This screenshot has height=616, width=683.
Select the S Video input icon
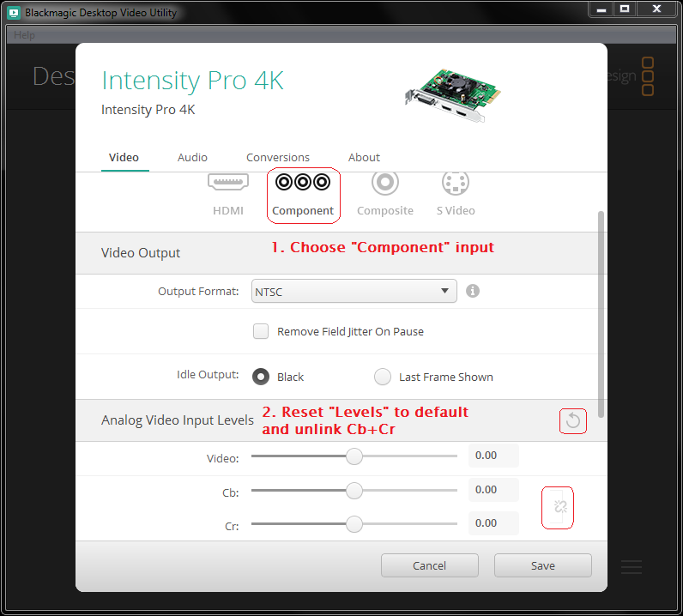pos(455,183)
